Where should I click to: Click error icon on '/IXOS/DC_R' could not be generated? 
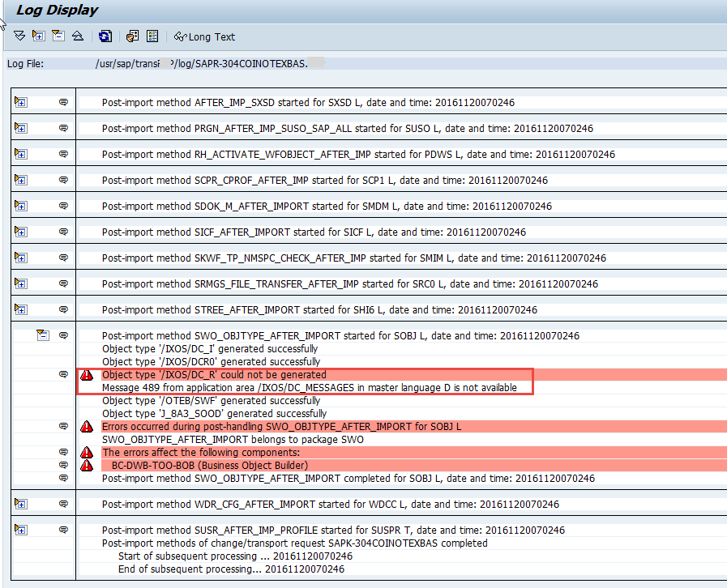coord(87,375)
